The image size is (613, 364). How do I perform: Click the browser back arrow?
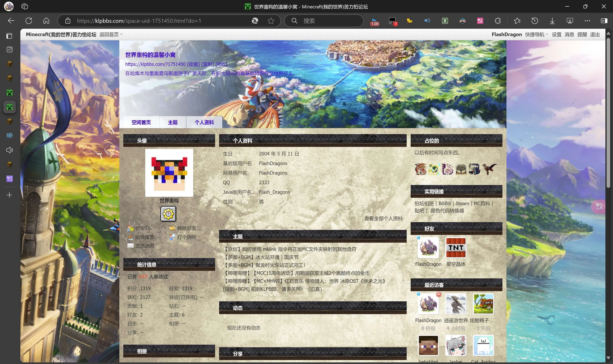[11, 21]
